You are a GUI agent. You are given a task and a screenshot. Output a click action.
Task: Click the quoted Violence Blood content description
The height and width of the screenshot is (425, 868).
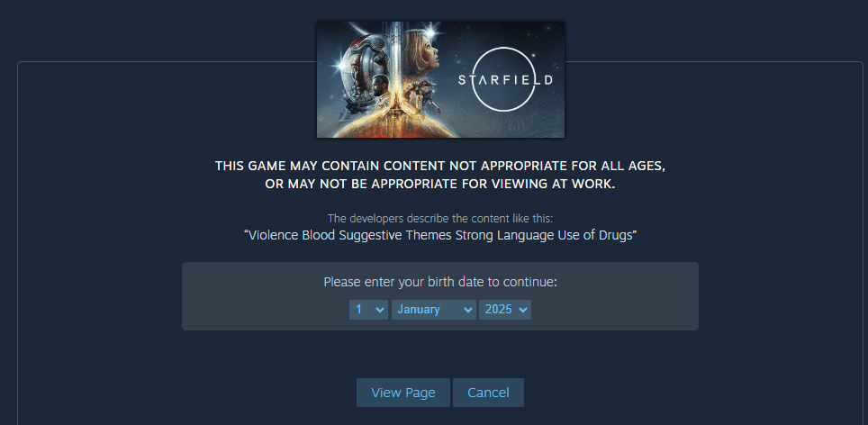440,235
